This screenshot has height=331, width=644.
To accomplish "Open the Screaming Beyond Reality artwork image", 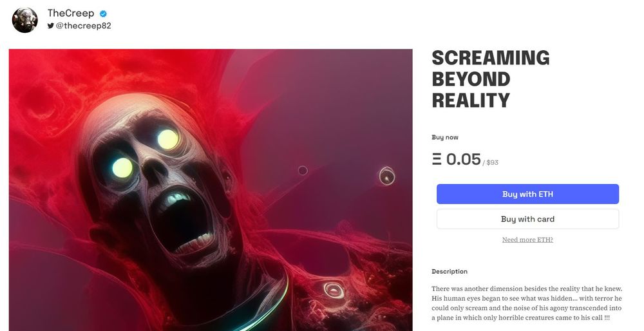I will (x=211, y=190).
